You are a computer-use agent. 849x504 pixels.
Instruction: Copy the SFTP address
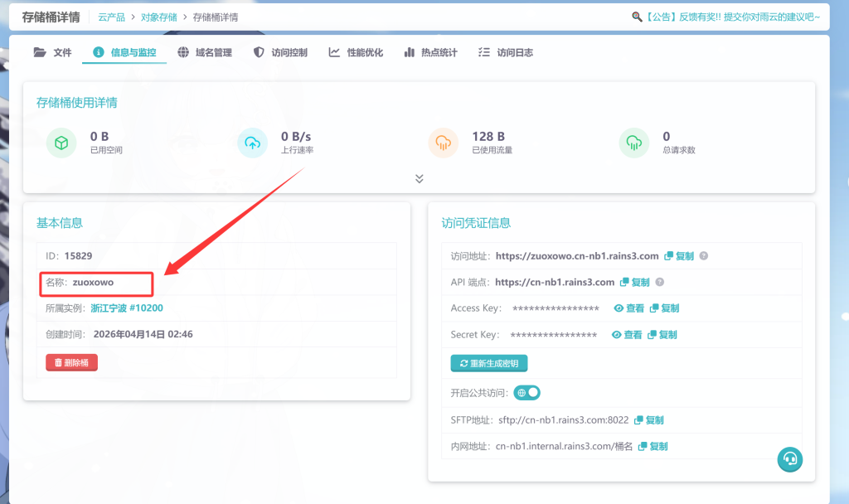pyautogui.click(x=649, y=420)
